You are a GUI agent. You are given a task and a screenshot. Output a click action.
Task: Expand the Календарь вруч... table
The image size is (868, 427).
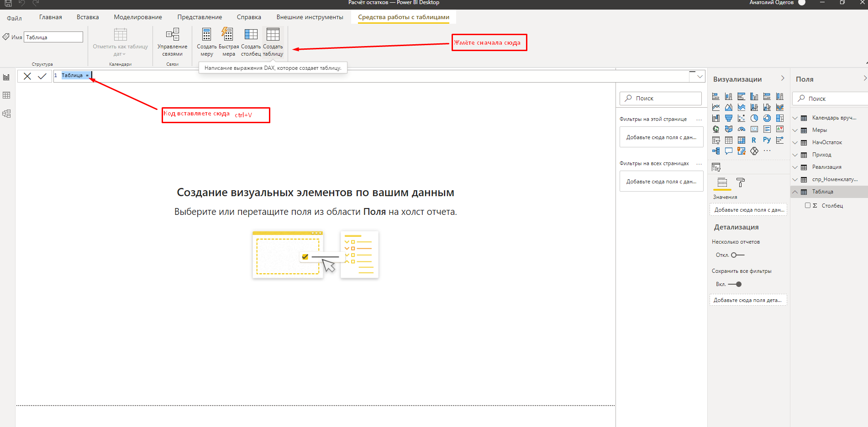pyautogui.click(x=795, y=118)
